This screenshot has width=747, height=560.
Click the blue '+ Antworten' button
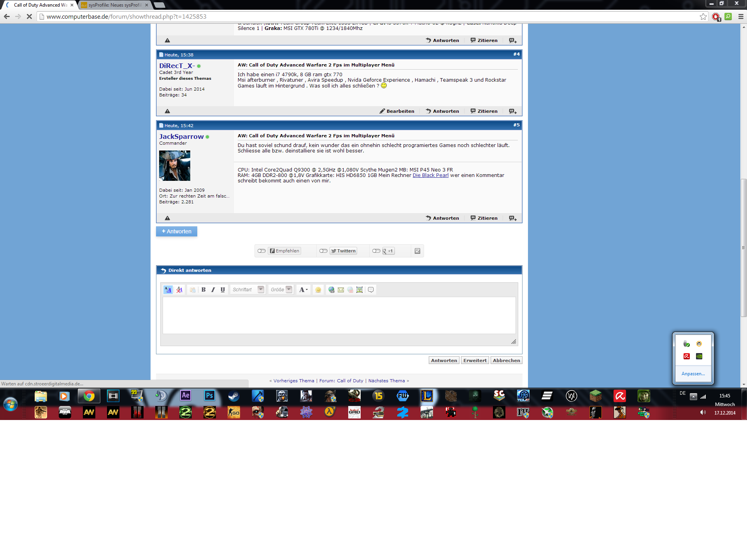(177, 231)
